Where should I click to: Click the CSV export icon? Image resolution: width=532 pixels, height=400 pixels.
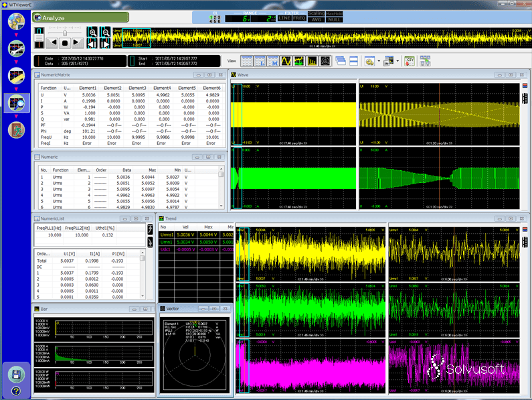(x=410, y=61)
